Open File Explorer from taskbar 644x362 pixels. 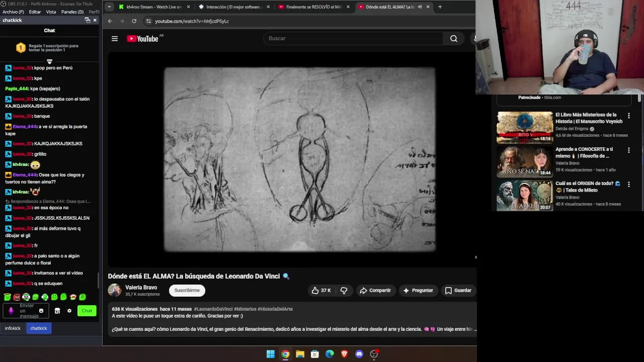coord(300,354)
